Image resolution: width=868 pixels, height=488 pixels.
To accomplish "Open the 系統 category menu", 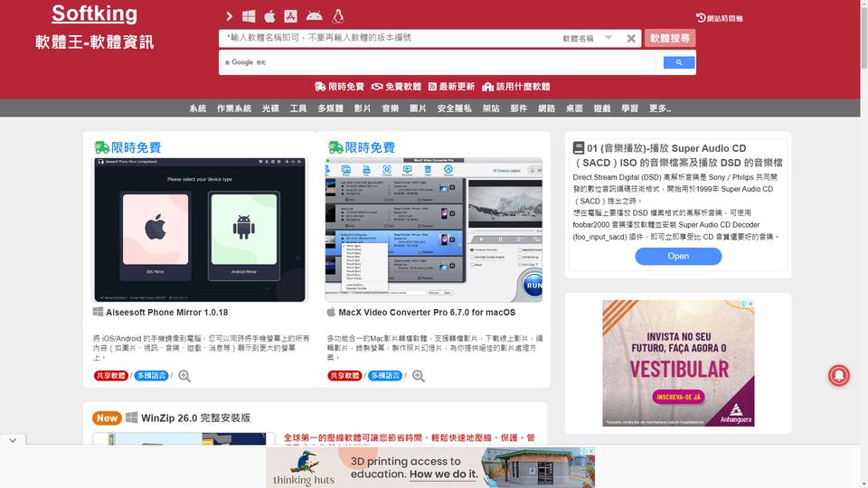I will pyautogui.click(x=198, y=108).
